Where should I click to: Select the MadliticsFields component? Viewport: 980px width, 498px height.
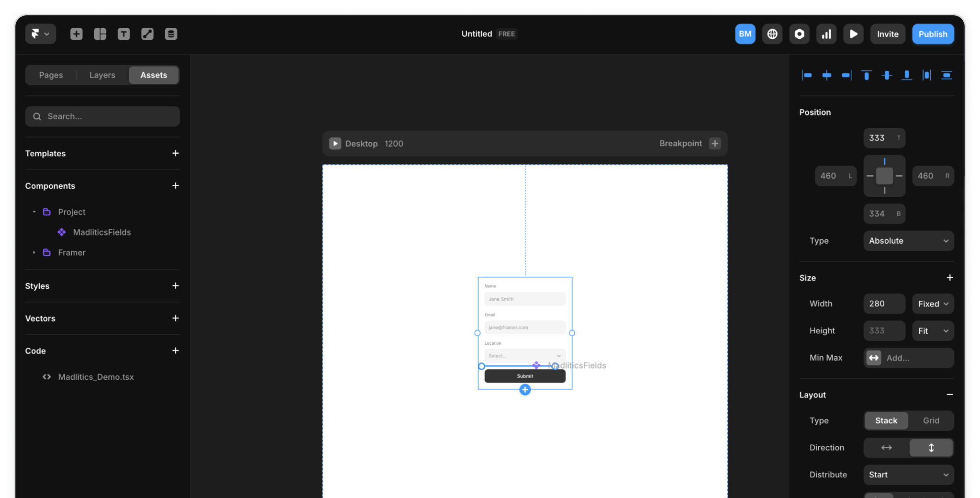102,232
